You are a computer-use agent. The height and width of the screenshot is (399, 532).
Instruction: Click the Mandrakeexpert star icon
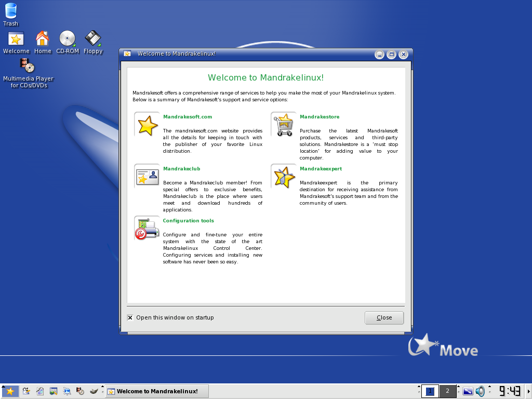click(x=284, y=177)
